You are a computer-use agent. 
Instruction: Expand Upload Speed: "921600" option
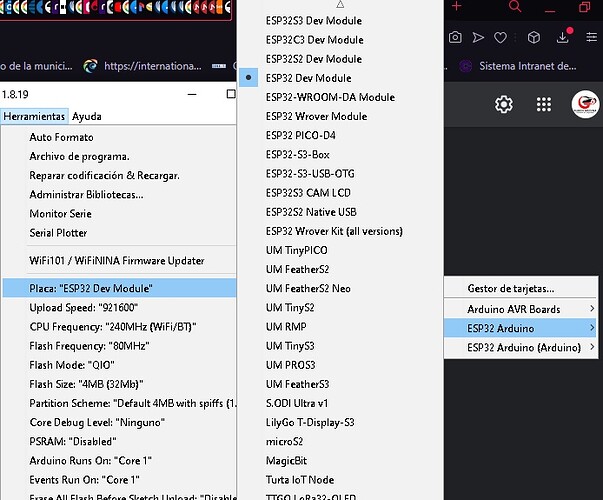click(119, 308)
